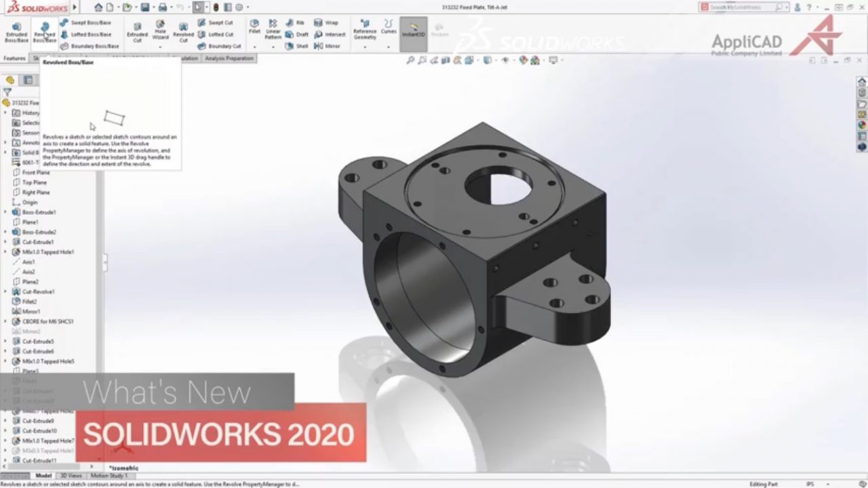Select the Revolved Boss/Base tool

click(x=45, y=32)
